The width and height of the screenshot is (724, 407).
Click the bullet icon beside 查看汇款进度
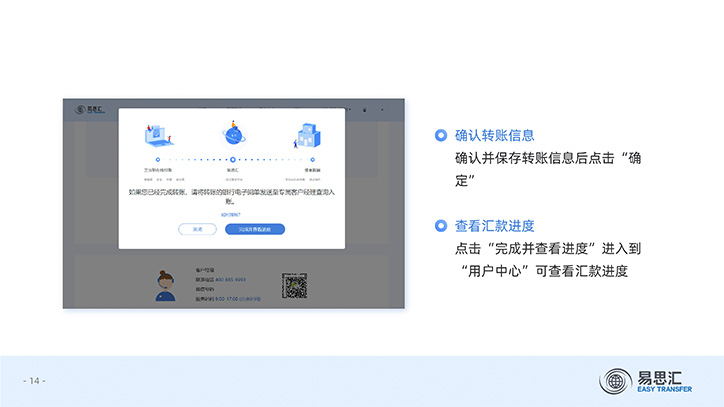(440, 225)
